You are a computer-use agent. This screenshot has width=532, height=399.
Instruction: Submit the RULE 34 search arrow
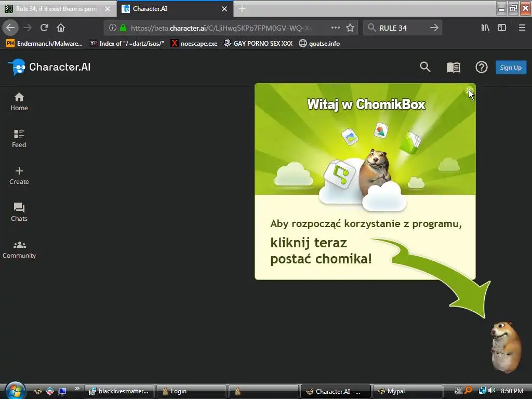coord(434,28)
